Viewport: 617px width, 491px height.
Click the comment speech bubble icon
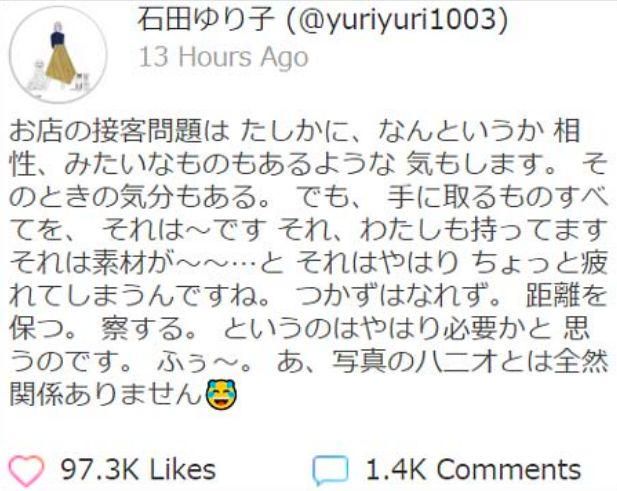point(331,470)
